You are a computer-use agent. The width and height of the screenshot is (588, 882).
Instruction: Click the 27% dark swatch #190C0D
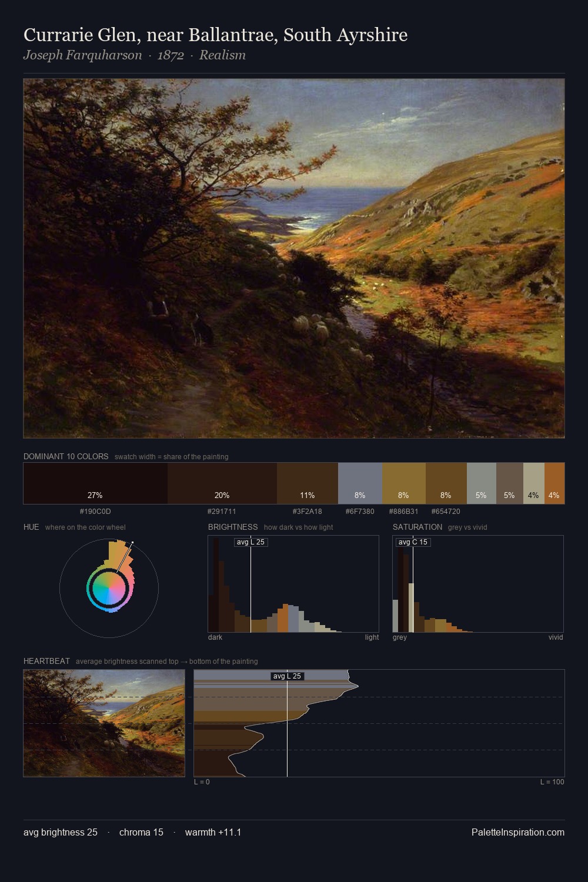95,483
